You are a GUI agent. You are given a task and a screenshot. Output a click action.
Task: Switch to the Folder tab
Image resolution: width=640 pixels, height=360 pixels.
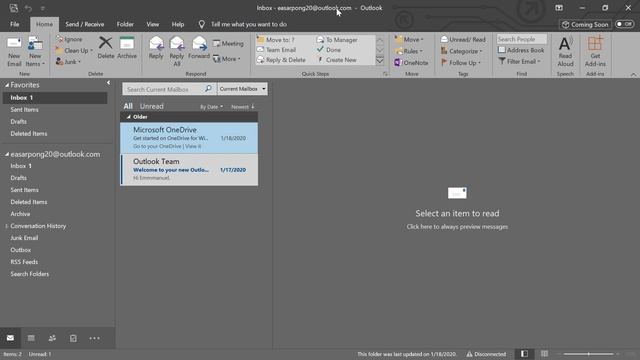click(x=125, y=24)
